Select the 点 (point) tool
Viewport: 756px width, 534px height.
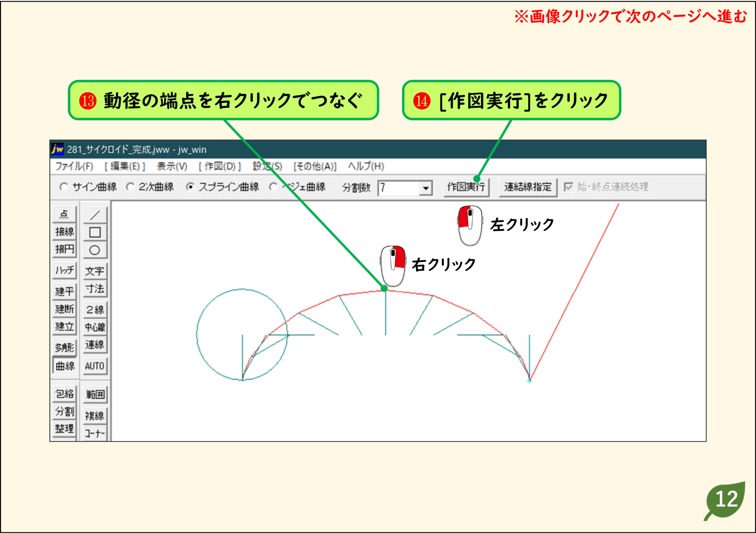(x=64, y=214)
